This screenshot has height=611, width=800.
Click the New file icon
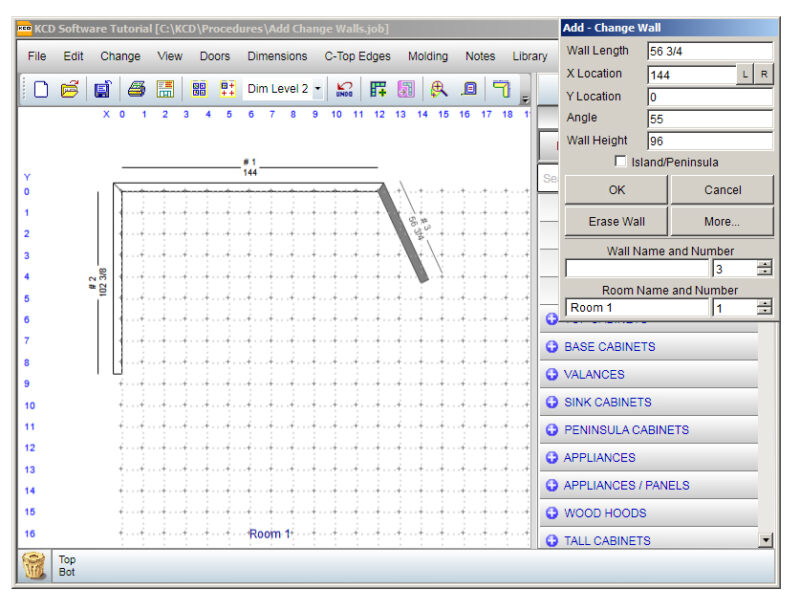pyautogui.click(x=41, y=89)
